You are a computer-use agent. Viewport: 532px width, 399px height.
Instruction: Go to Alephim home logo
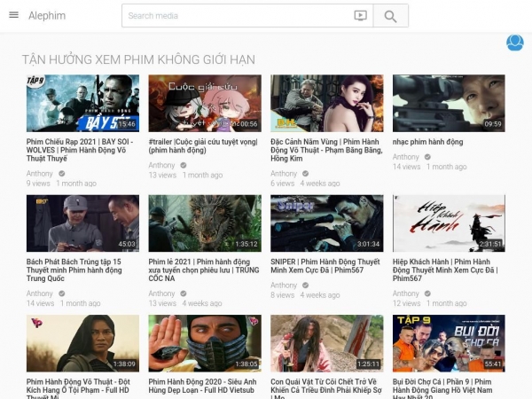coord(46,16)
